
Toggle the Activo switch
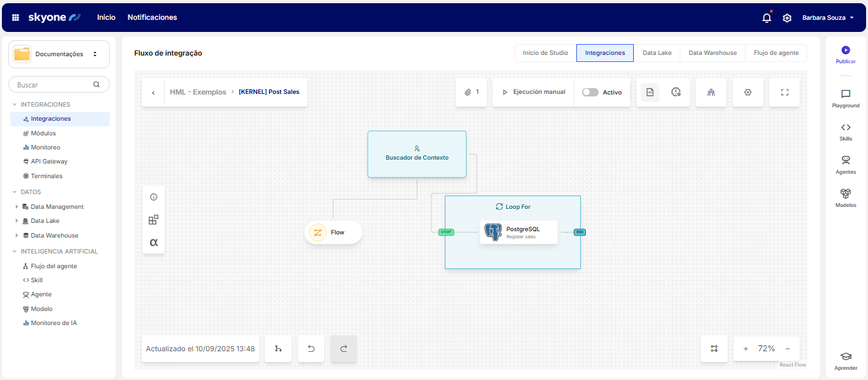590,92
